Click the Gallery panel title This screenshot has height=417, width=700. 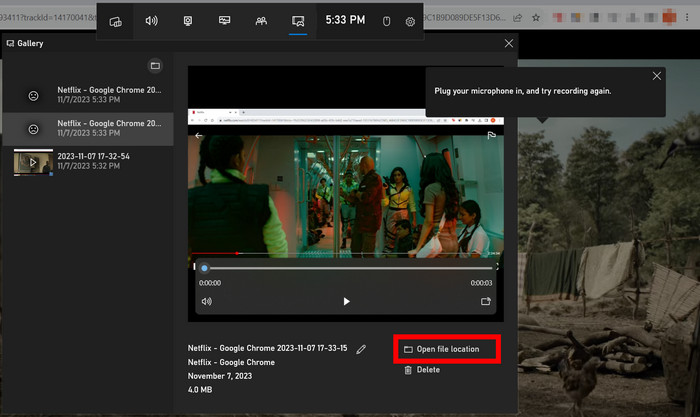(x=30, y=43)
